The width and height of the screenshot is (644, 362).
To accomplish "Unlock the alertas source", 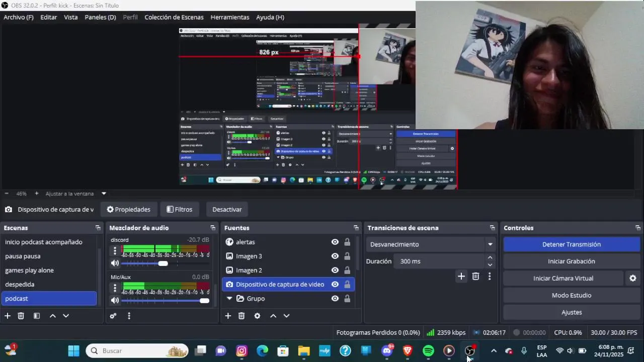I will (x=347, y=242).
